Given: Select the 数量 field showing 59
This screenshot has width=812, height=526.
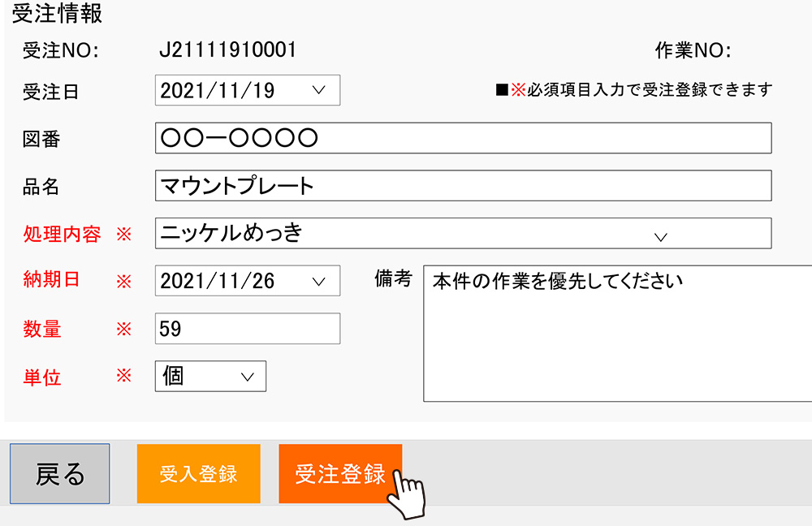Looking at the screenshot, I should pyautogui.click(x=248, y=328).
